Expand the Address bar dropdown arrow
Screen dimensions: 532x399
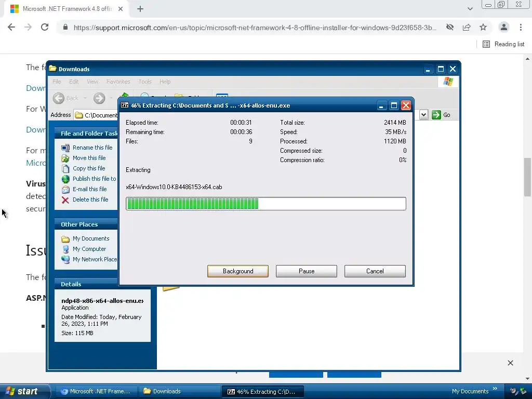pos(423,115)
